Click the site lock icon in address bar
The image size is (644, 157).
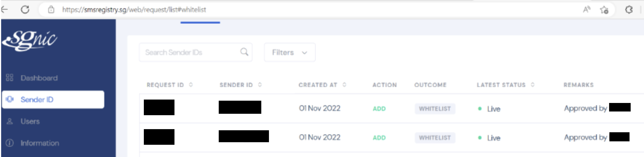(x=51, y=10)
